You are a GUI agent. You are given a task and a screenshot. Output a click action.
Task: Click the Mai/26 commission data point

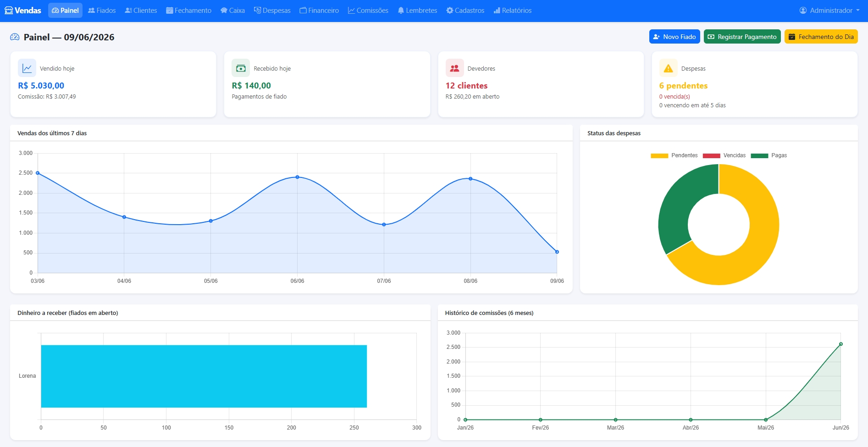pos(766,419)
